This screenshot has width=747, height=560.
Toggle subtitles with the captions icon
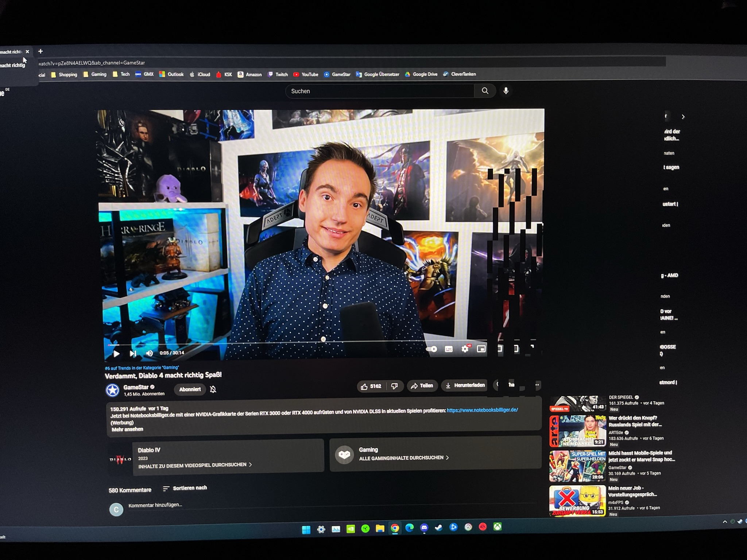point(449,349)
